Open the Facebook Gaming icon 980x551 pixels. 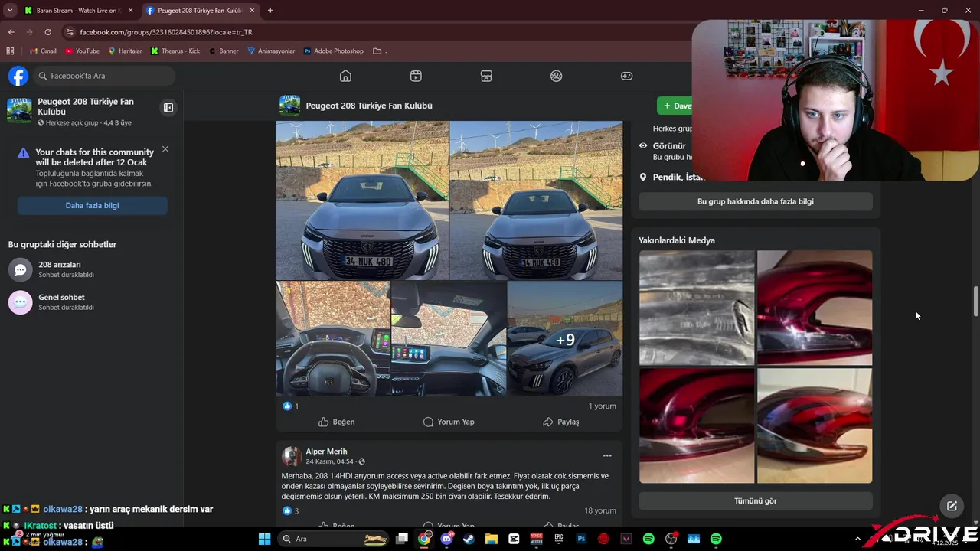[626, 76]
